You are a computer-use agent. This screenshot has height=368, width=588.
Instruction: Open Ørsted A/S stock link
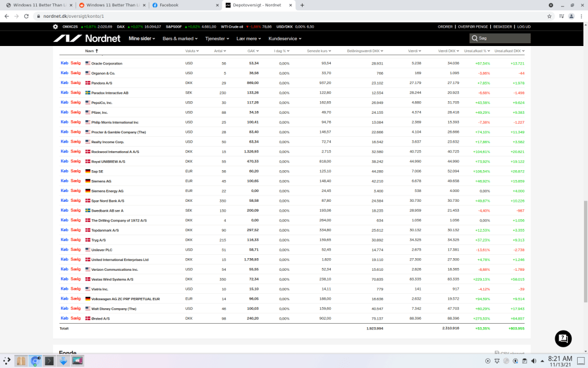coord(100,319)
